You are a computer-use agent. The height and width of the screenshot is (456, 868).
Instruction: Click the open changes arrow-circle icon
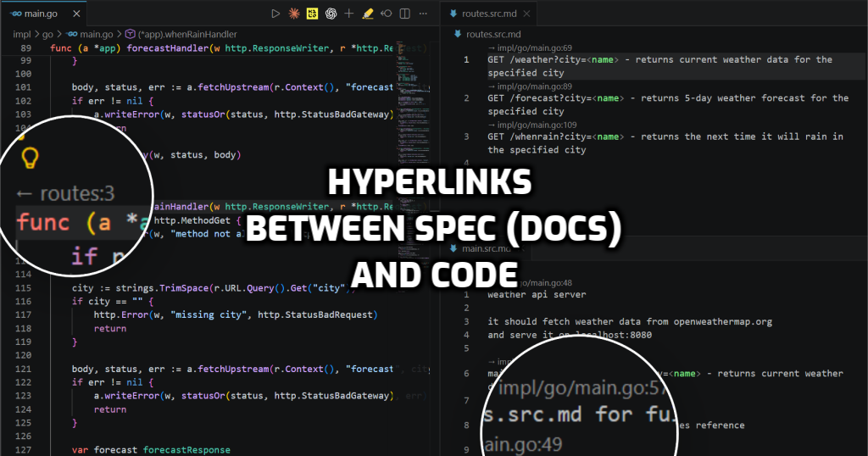point(387,14)
